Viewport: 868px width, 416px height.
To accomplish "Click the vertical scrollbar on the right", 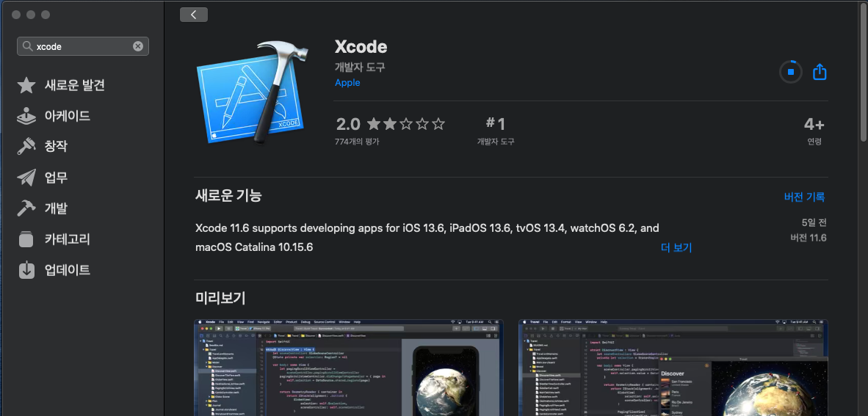I will pyautogui.click(x=864, y=72).
